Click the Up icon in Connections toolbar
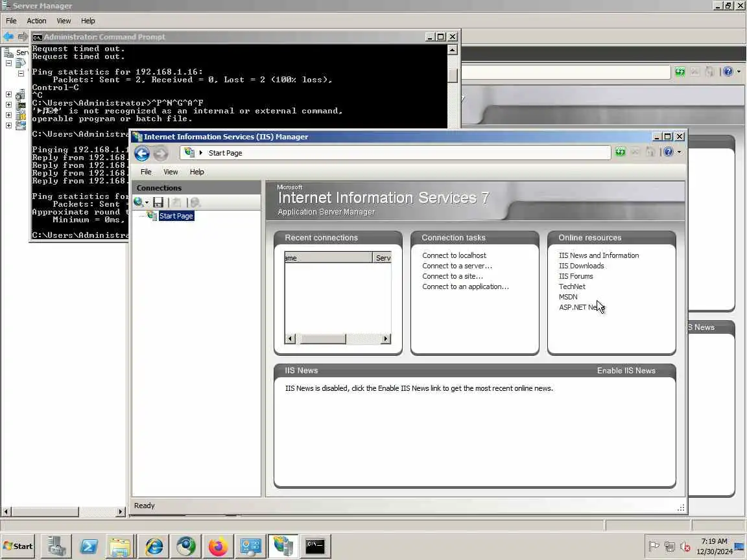The image size is (747, 560). pyautogui.click(x=176, y=202)
